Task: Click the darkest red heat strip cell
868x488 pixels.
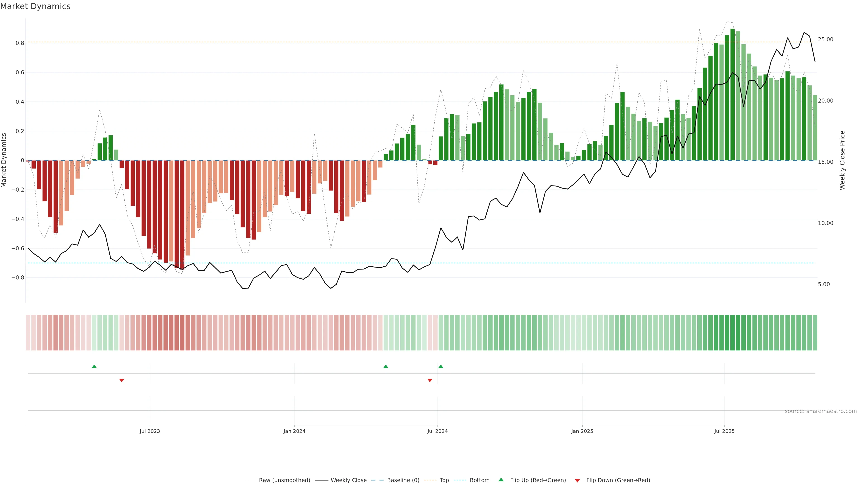Action: tap(182, 333)
